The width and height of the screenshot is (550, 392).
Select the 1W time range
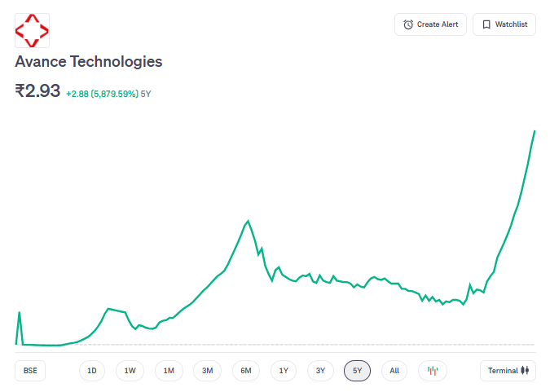pyautogui.click(x=130, y=371)
